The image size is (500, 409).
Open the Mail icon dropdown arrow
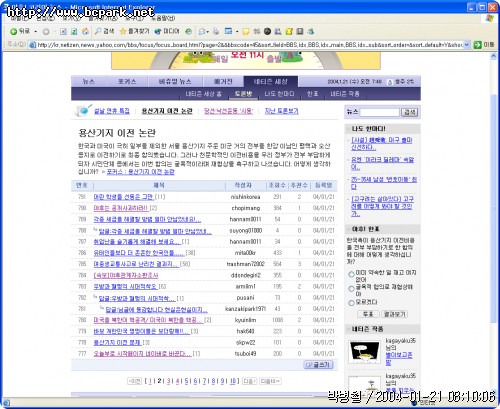[x=208, y=32]
